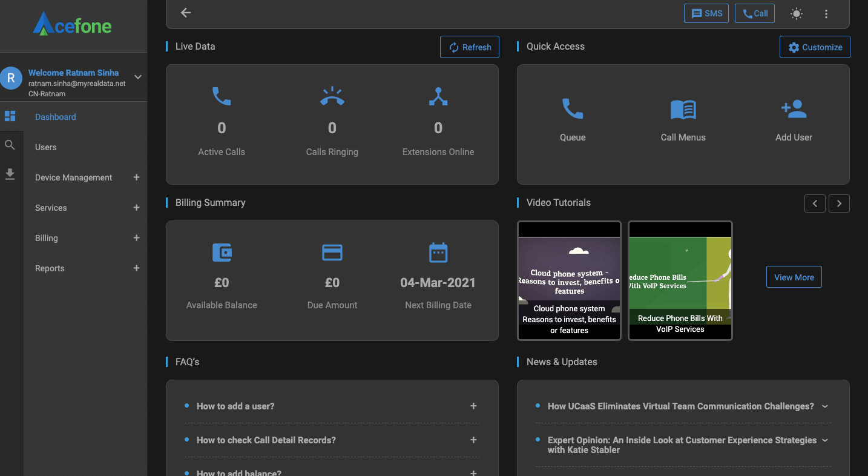Expand Reports with the plus icon
Screen dimensions: 868x476
(136, 268)
